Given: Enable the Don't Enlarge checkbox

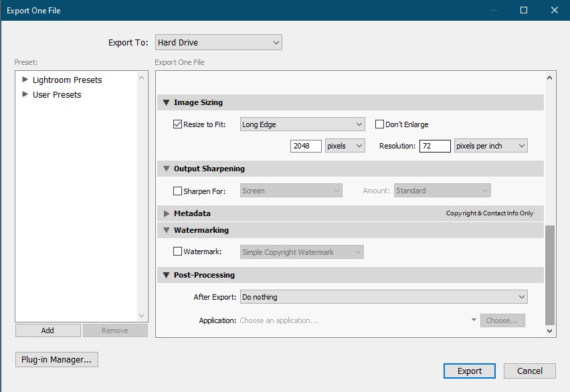Looking at the screenshot, I should point(379,124).
